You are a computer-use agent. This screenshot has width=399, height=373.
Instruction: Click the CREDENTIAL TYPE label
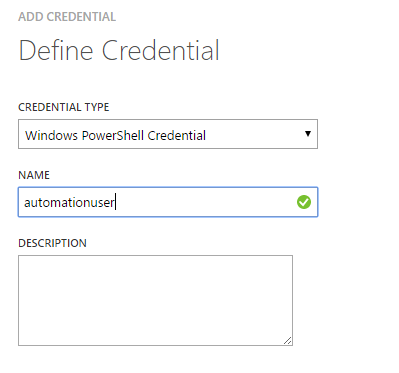(x=64, y=107)
